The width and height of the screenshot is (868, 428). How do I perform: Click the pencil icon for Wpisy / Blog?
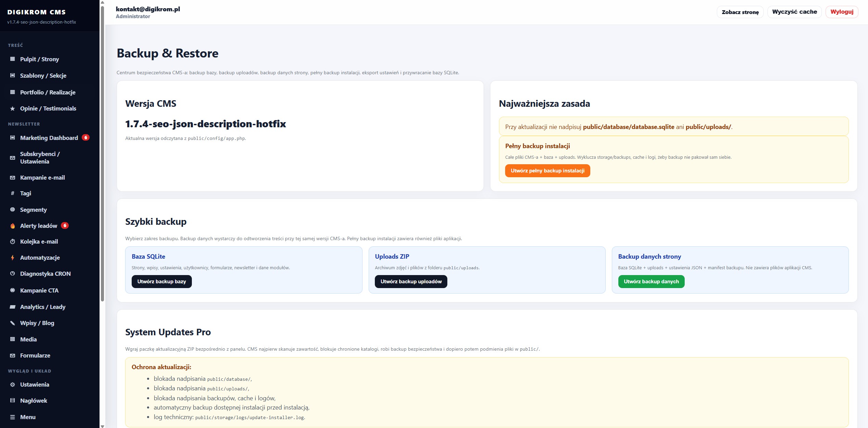point(13,323)
